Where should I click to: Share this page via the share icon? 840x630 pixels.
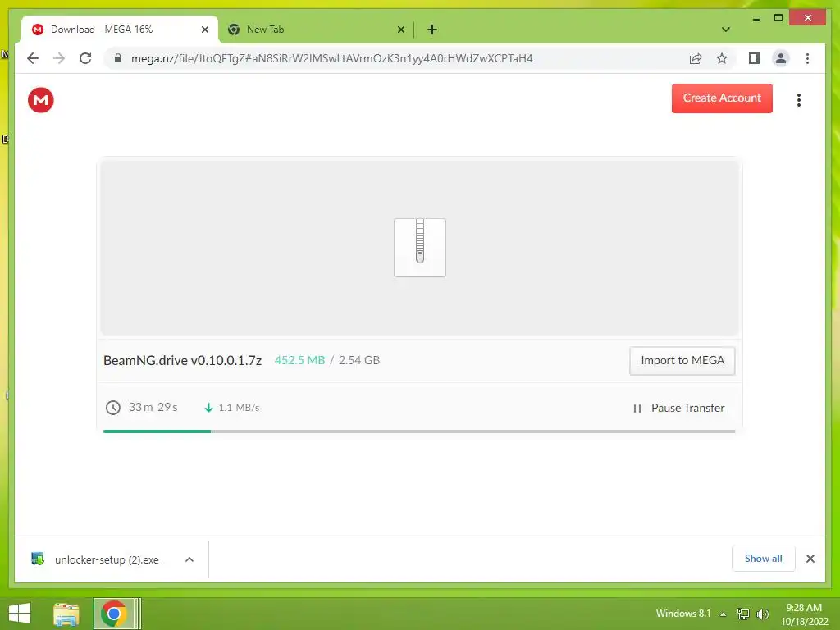coord(696,58)
